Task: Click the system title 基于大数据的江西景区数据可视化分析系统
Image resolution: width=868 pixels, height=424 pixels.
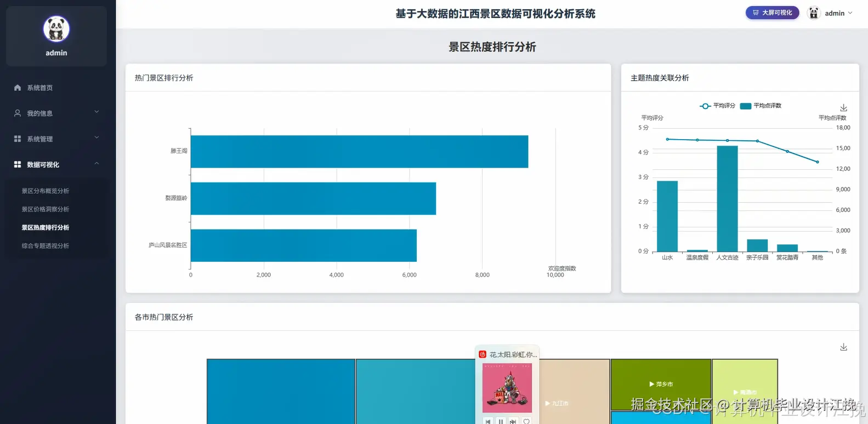Action: [496, 14]
